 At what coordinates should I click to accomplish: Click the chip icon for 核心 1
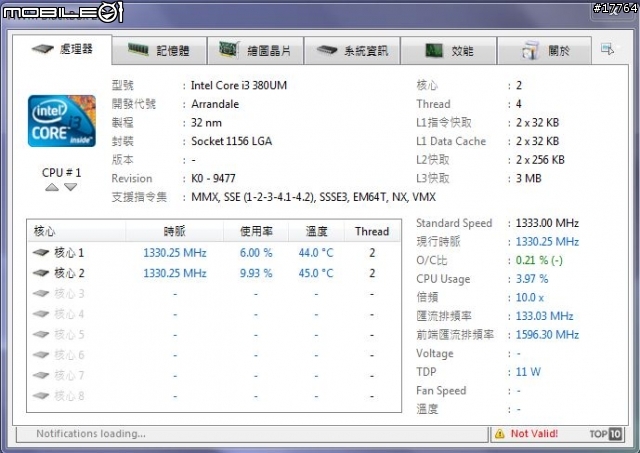pyautogui.click(x=41, y=253)
